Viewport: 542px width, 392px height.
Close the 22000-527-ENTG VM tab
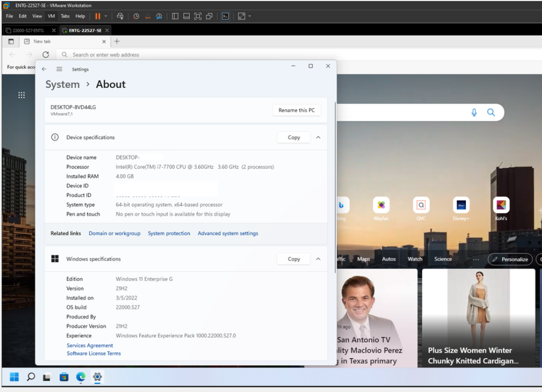click(54, 30)
